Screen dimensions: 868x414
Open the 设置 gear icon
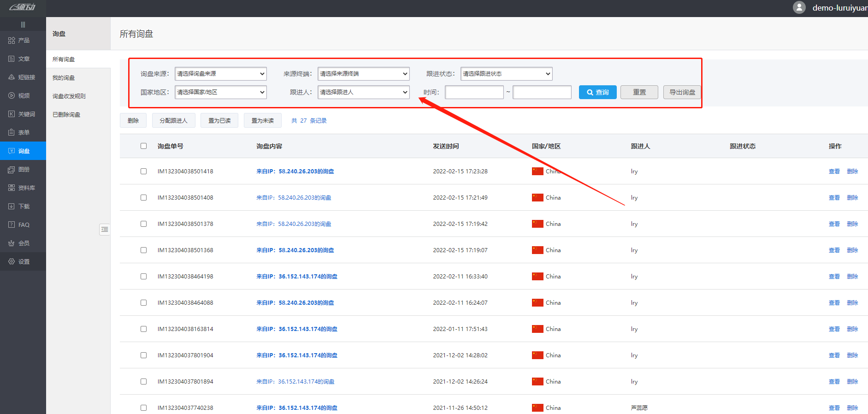pyautogui.click(x=12, y=262)
